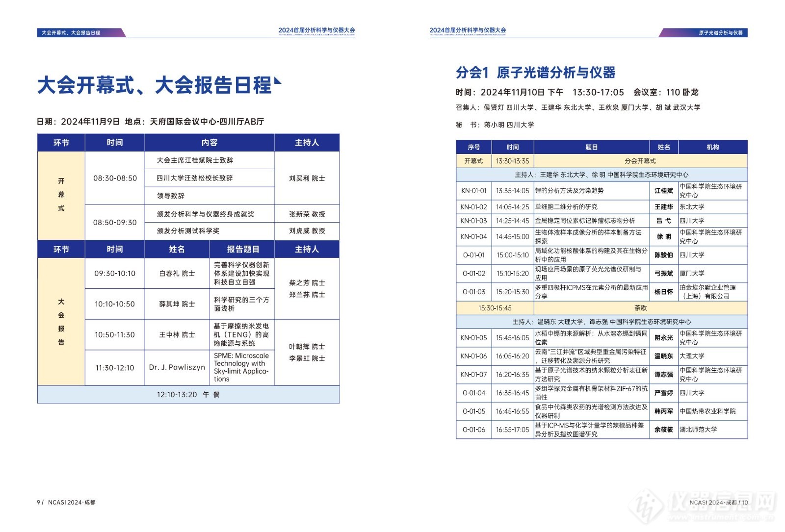Click the name 严雪婷
The image size is (785, 532).
[664, 393]
